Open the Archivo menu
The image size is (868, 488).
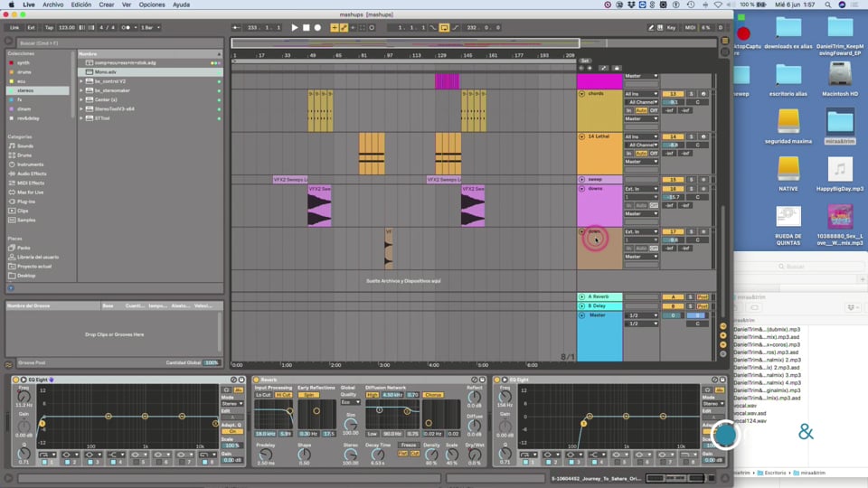53,5
